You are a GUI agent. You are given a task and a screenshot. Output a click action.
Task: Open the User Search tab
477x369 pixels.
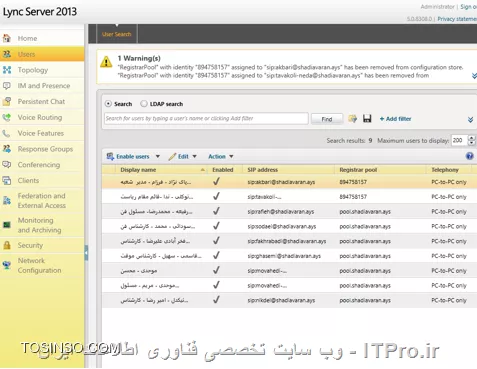117,34
